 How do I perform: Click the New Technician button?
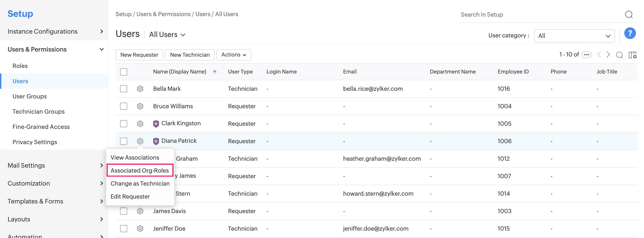pyautogui.click(x=190, y=55)
